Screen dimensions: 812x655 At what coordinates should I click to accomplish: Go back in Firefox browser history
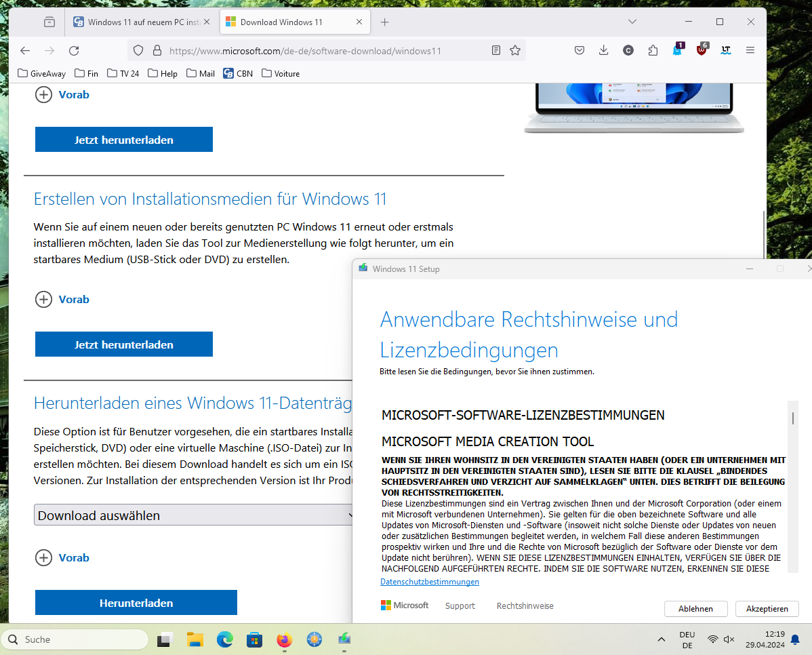[x=25, y=50]
